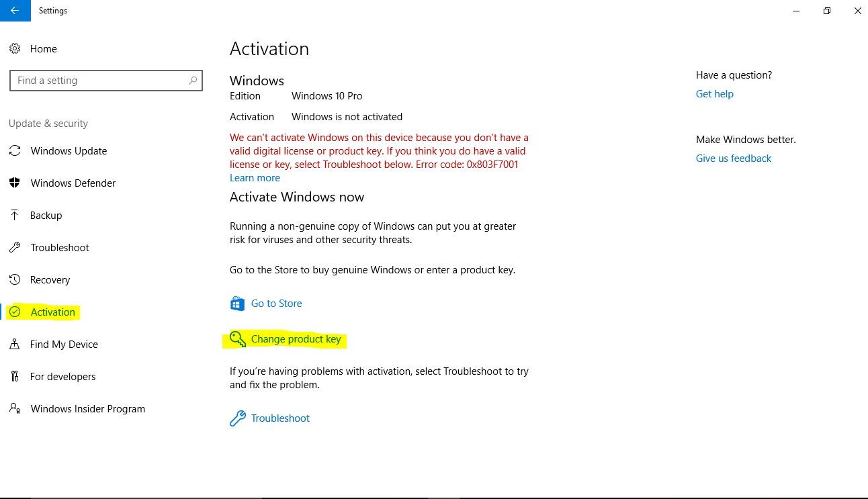Click the Have a question? text
Image resolution: width=868 pixels, height=499 pixels.
[x=734, y=75]
